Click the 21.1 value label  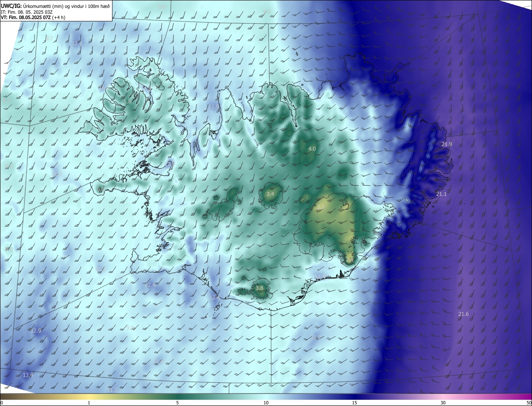pyautogui.click(x=441, y=194)
